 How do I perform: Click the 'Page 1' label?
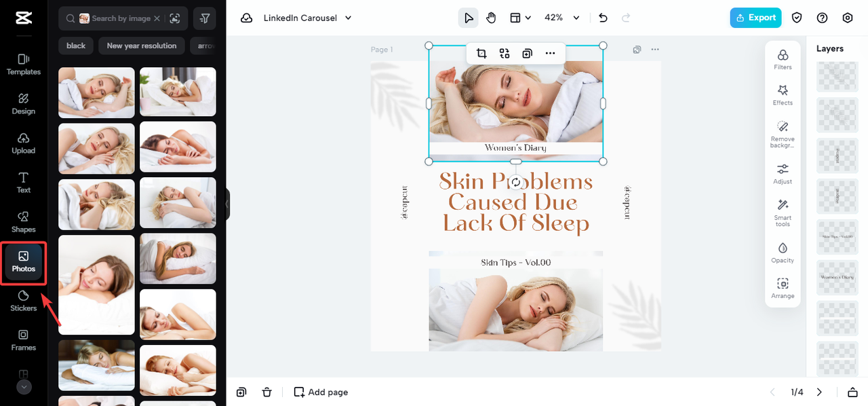pos(382,50)
